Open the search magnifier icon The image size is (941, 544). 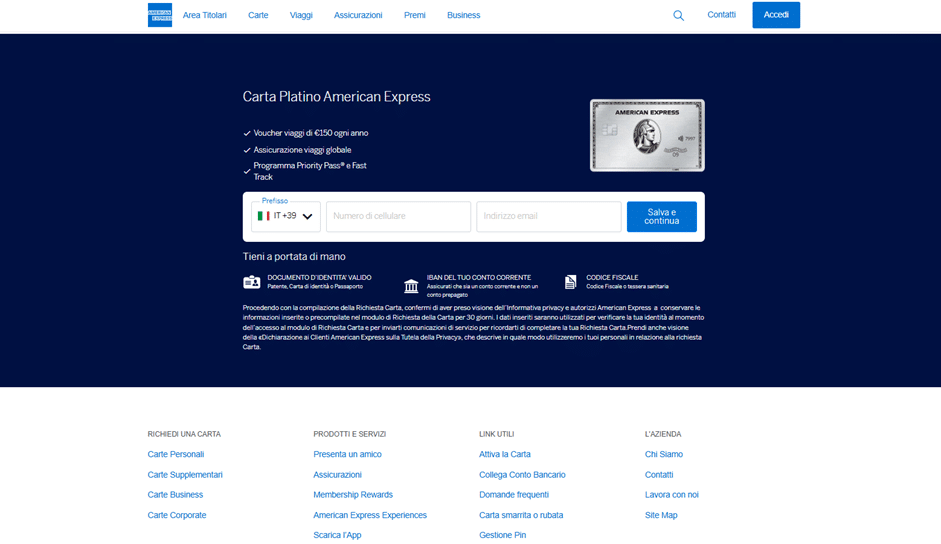point(678,16)
